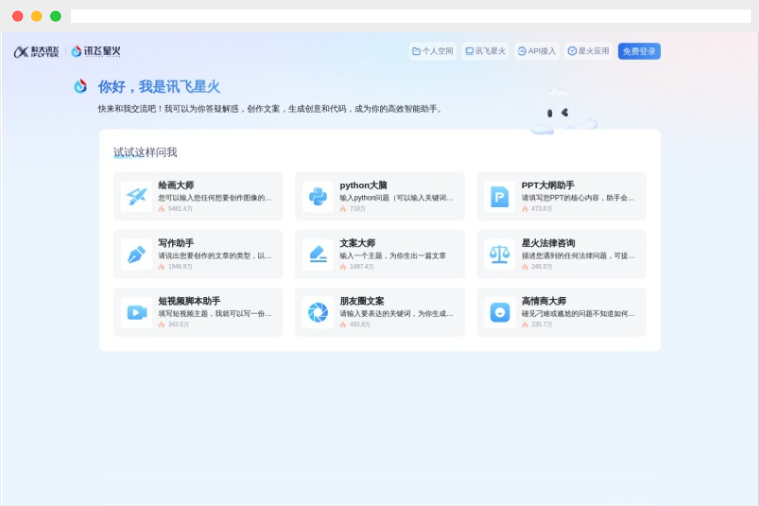Viewport: 759px width, 506px height.
Task: Click the flame popularity icon under python大脑
Action: (343, 209)
